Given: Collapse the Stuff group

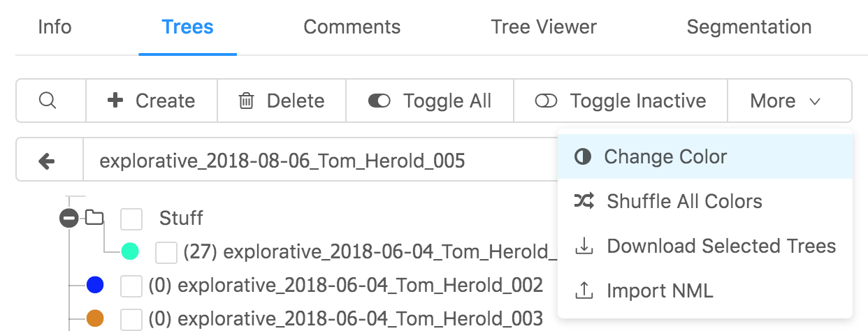Looking at the screenshot, I should (x=68, y=219).
